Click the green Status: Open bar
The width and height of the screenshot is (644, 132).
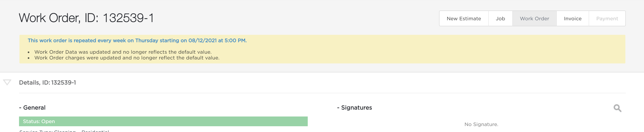click(x=163, y=121)
